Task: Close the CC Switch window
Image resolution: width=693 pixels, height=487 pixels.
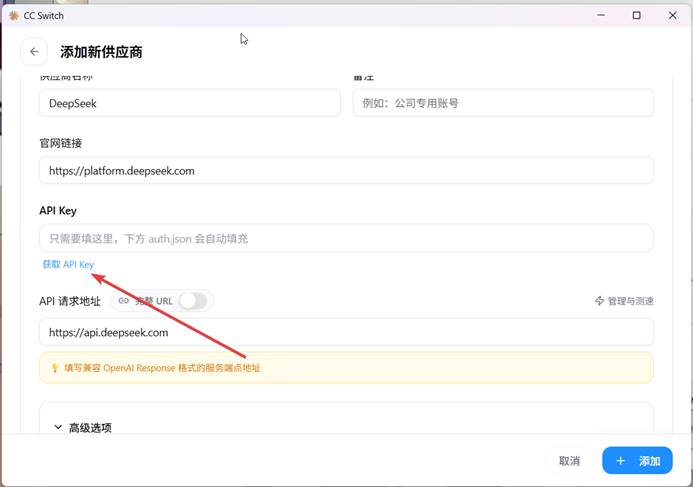Action: coord(673,15)
